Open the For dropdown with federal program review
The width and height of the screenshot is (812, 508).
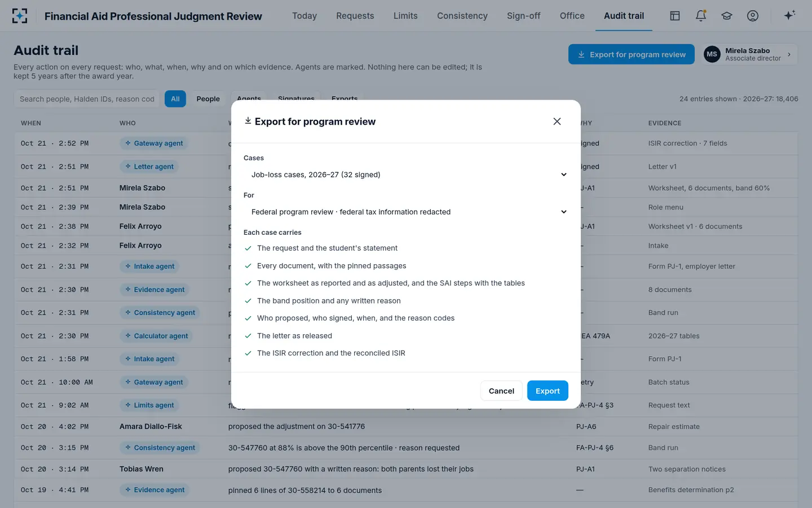click(406, 212)
